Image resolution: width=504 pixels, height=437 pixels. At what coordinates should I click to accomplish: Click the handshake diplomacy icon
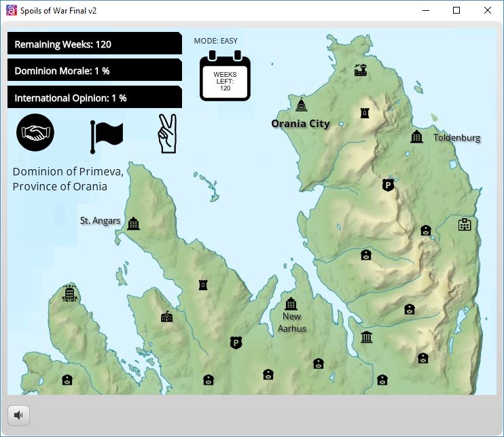point(35,133)
